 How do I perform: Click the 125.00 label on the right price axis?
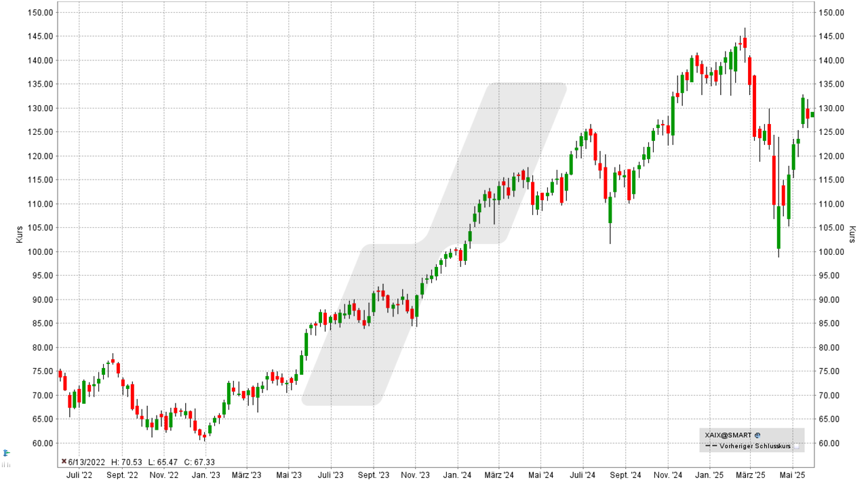(831, 131)
